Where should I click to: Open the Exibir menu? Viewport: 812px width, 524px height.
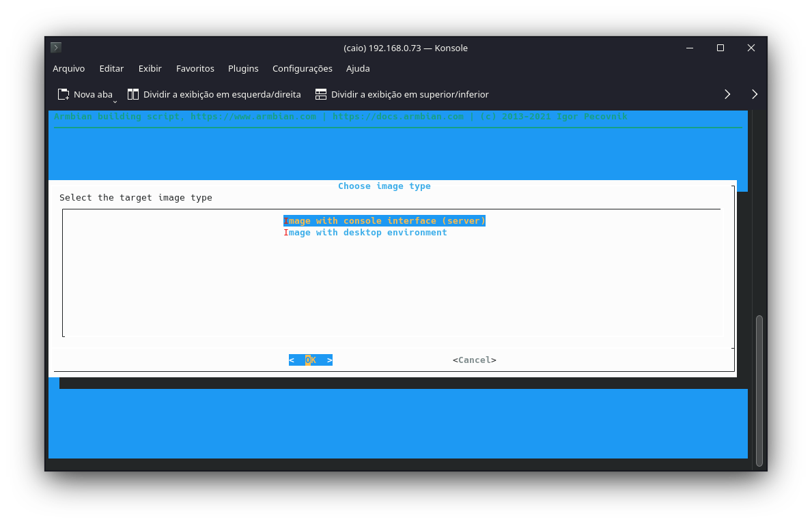click(x=150, y=69)
